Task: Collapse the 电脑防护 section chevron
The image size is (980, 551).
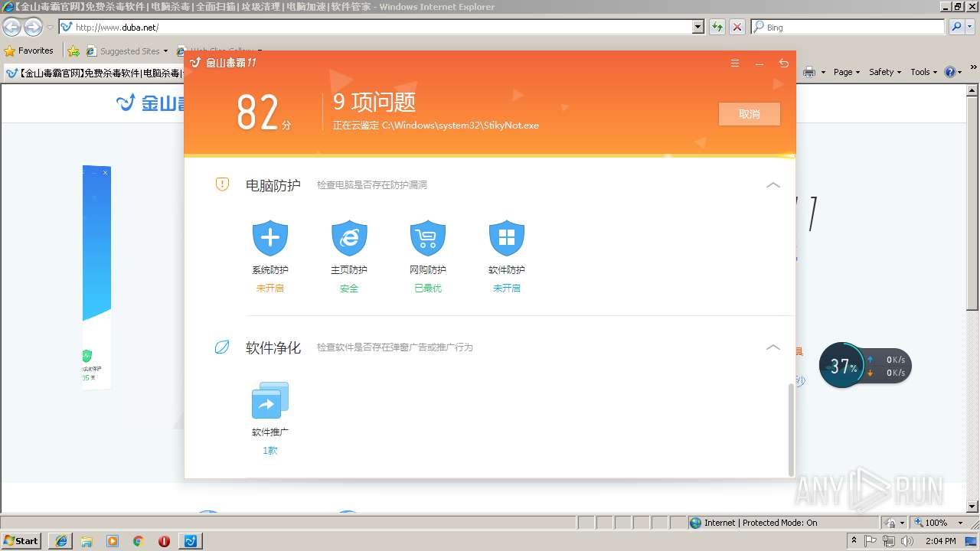Action: pos(773,185)
